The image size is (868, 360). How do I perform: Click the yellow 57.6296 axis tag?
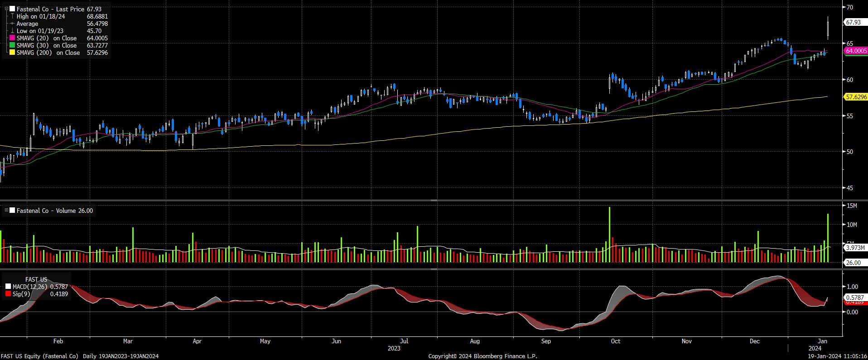(856, 97)
